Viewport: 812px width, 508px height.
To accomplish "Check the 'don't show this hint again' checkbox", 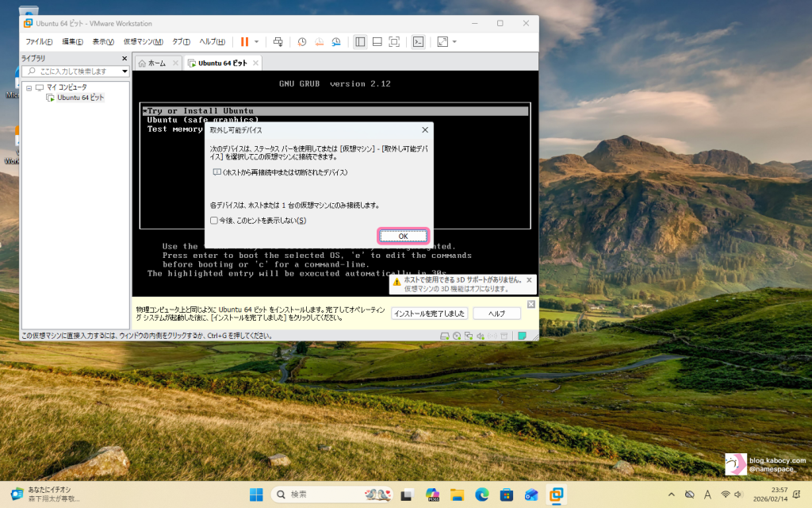I will pyautogui.click(x=213, y=221).
